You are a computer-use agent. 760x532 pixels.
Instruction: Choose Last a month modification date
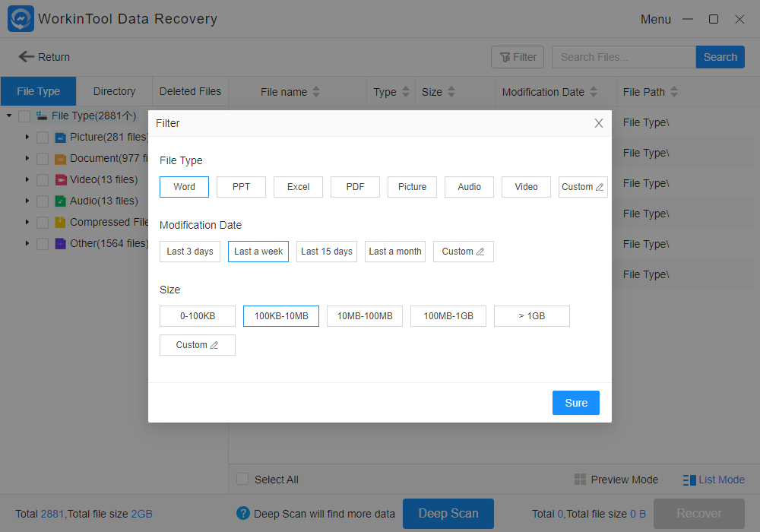(x=395, y=252)
